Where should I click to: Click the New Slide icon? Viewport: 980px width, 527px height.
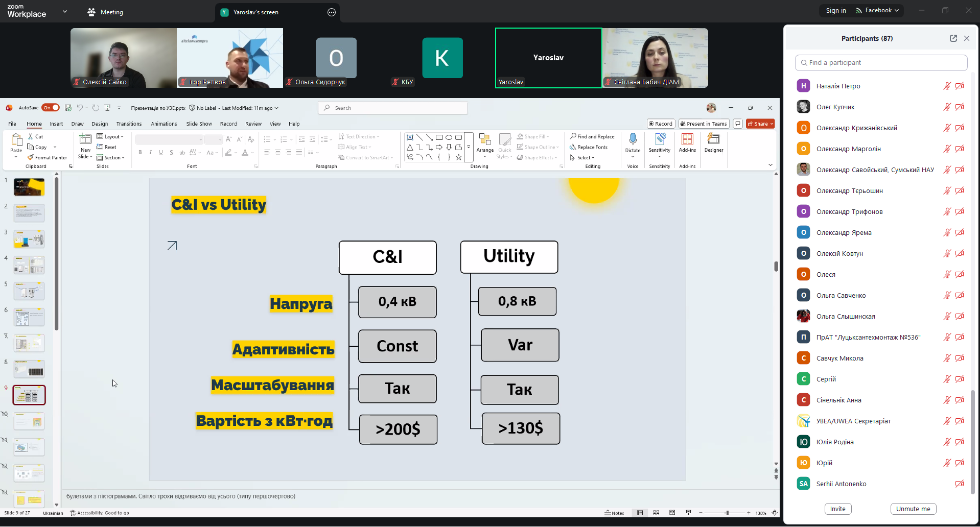coord(85,139)
